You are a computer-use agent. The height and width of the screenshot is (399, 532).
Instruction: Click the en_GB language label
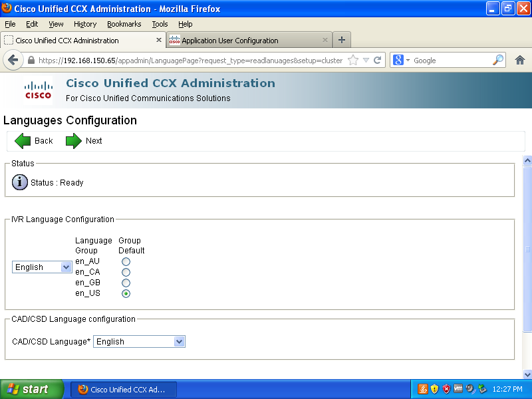coord(88,283)
